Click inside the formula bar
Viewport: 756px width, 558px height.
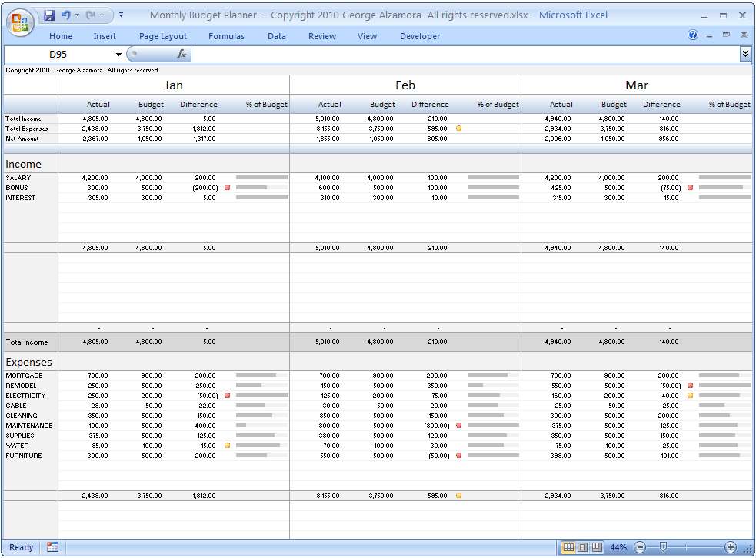click(465, 55)
